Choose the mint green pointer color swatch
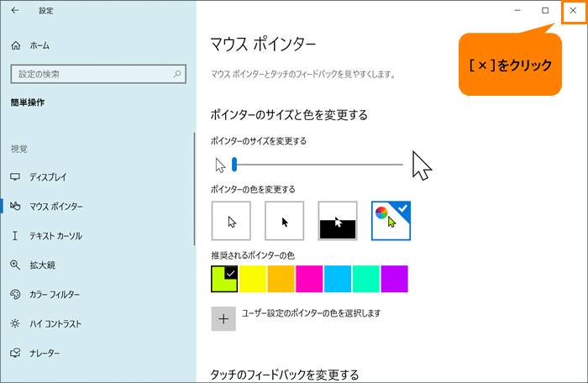The image size is (588, 383). pyautogui.click(x=366, y=279)
